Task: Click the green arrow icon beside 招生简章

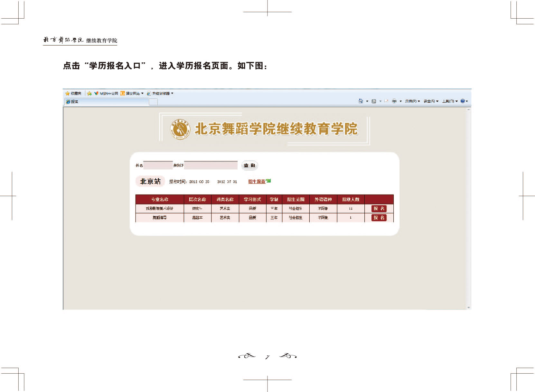Action: pyautogui.click(x=268, y=181)
